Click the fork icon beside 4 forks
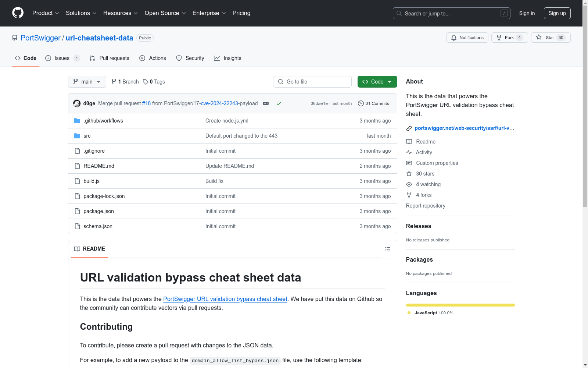 tap(409, 195)
